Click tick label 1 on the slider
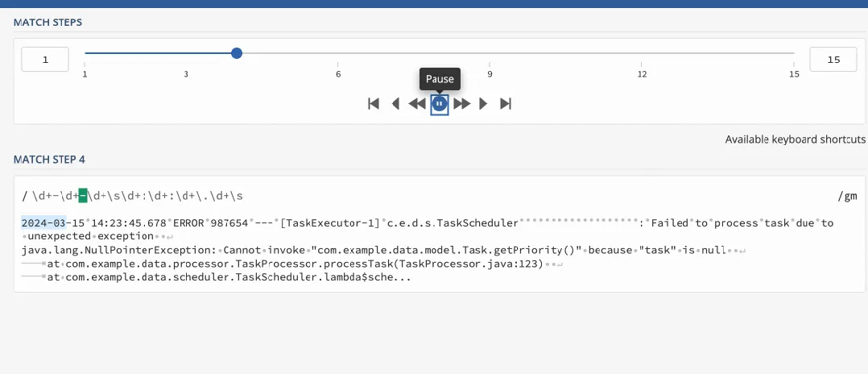 click(85, 74)
